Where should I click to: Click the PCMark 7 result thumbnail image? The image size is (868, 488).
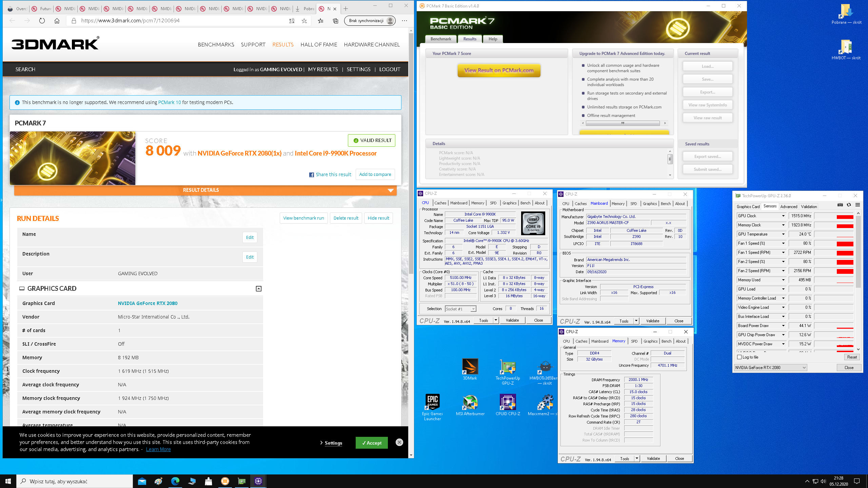73,158
